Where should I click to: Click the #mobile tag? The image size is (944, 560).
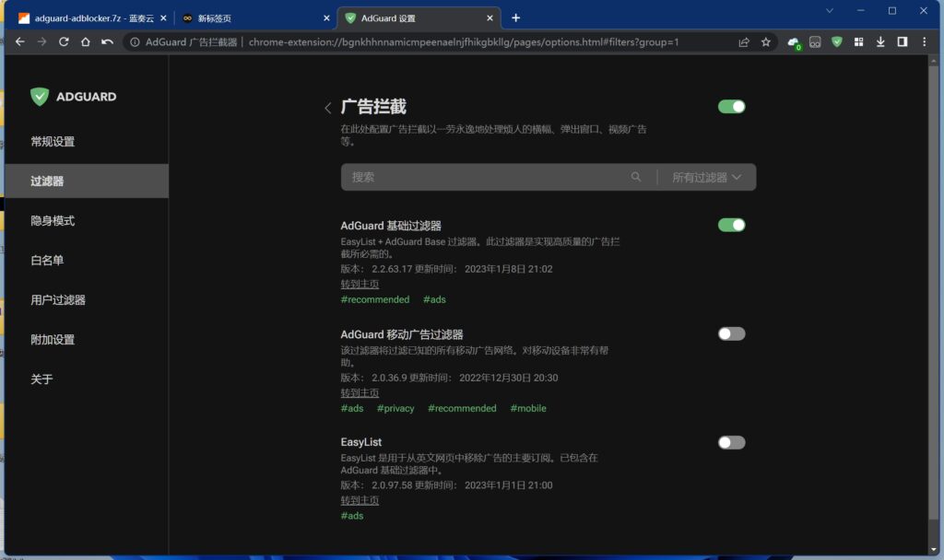pos(528,408)
